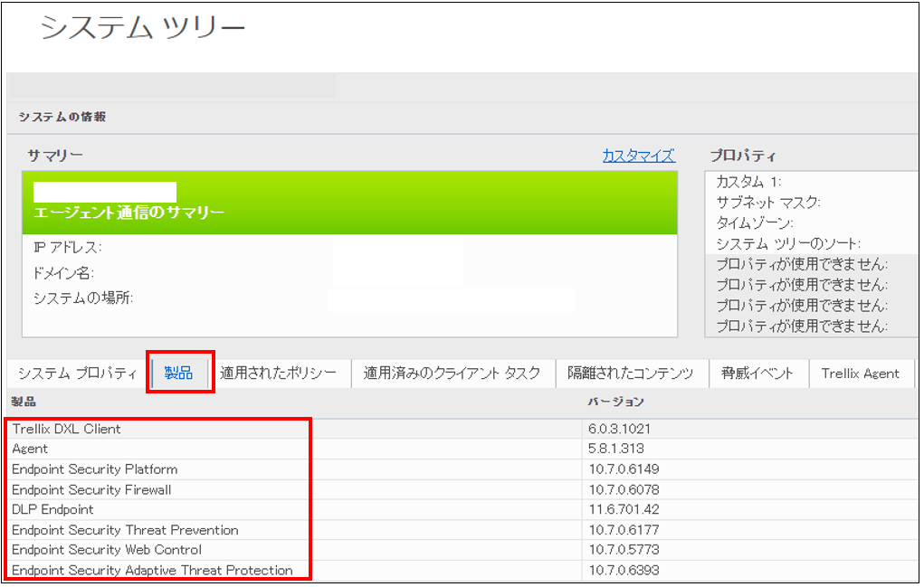Switch to the 脅威イベント tab
Screen dimensions: 924x587
point(757,374)
